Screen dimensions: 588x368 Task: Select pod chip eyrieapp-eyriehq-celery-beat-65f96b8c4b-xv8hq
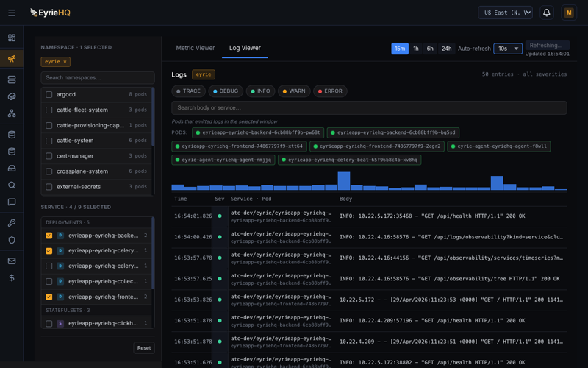coord(350,160)
